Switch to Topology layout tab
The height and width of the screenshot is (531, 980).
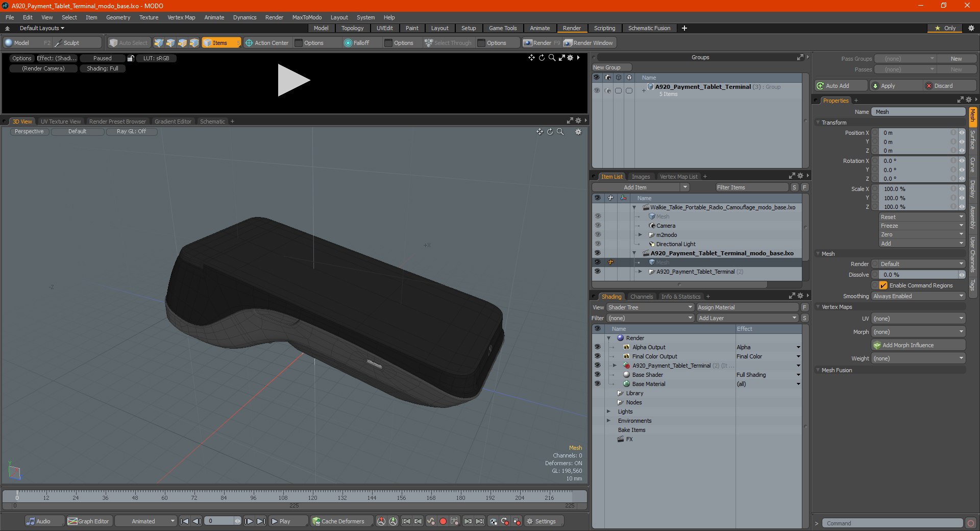click(352, 28)
